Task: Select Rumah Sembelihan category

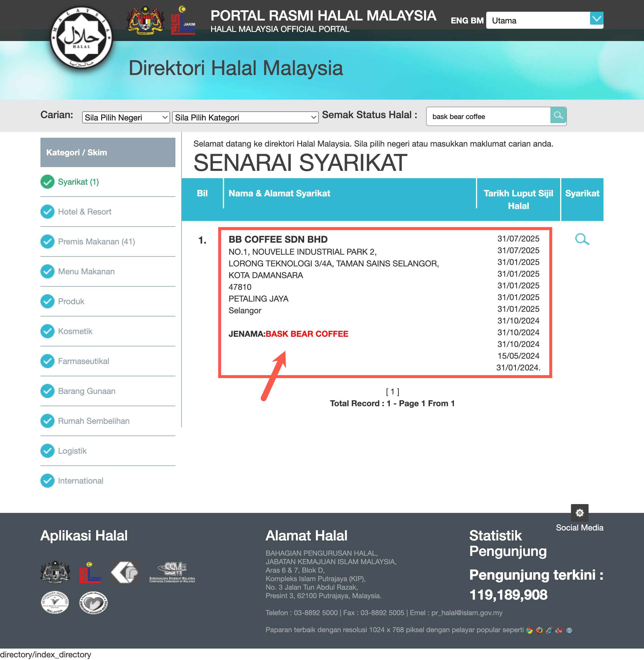Action: (x=94, y=421)
